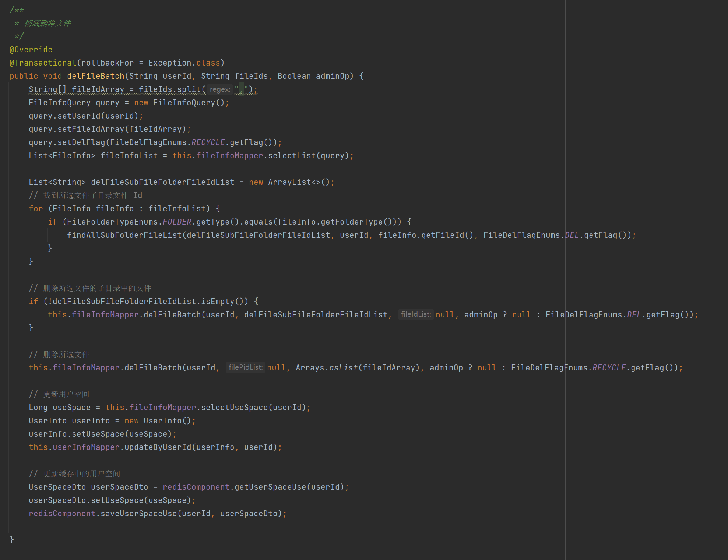The width and height of the screenshot is (728, 560).
Task: Click the saveUserSpaceUse method call
Action: (x=138, y=514)
